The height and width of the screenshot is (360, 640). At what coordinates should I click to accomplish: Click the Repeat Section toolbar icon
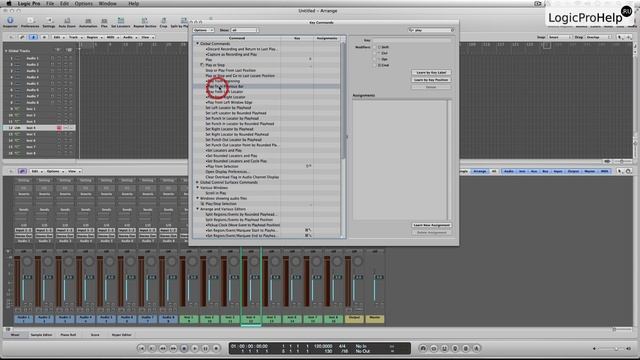[x=144, y=22]
